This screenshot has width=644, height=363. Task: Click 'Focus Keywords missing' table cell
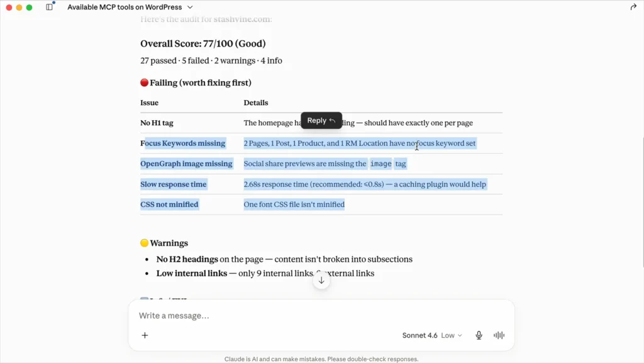183,143
